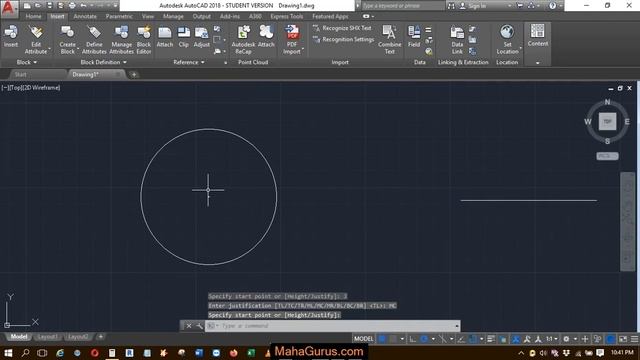This screenshot has height=360, width=640.
Task: Click the MODEL status bar button
Action: (x=363, y=339)
